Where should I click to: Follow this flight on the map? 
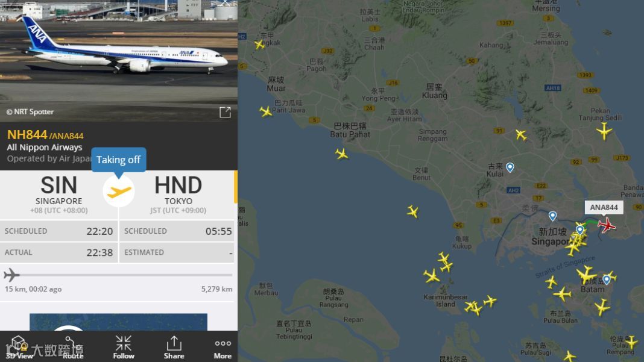tap(123, 347)
